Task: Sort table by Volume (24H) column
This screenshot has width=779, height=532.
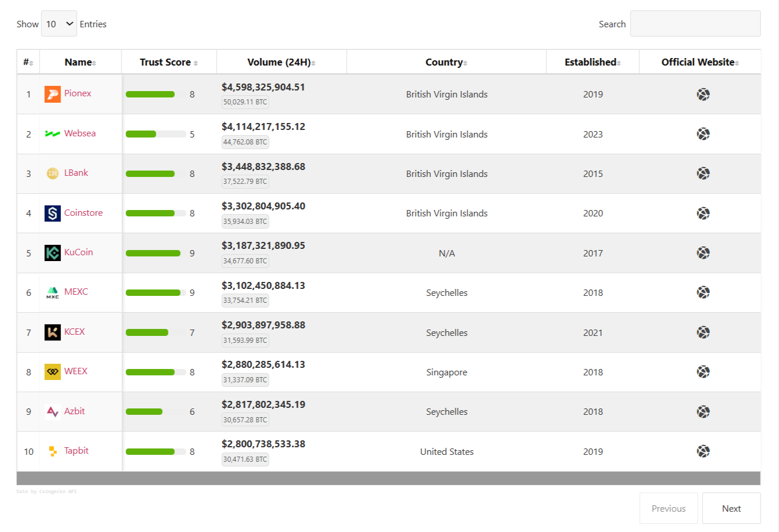Action: [x=281, y=62]
